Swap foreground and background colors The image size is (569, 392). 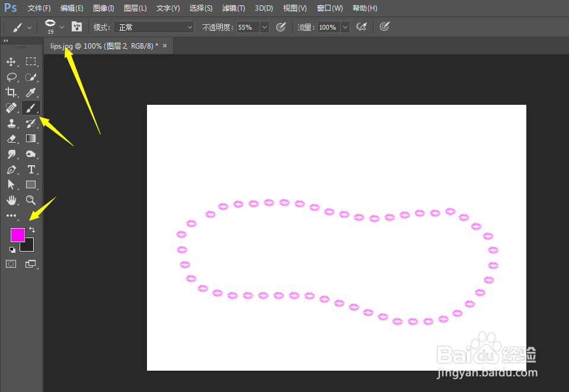(32, 230)
